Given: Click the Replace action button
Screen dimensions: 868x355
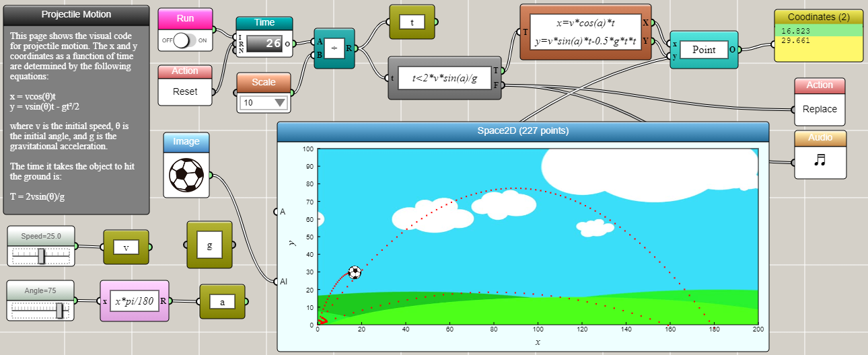Looking at the screenshot, I should (820, 109).
